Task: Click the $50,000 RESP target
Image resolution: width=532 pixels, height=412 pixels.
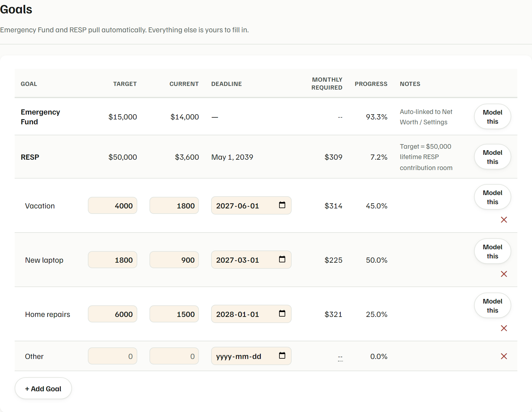Action: (123, 157)
